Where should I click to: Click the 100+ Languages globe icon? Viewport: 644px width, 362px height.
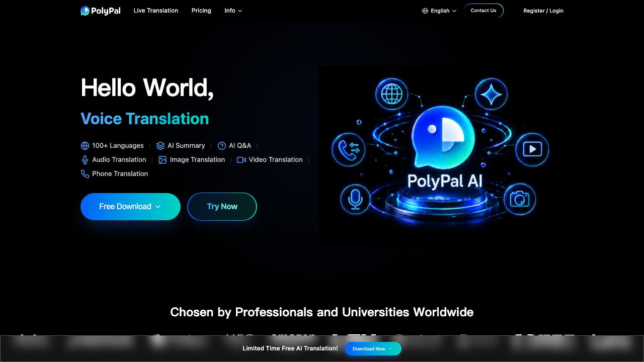[x=85, y=146]
